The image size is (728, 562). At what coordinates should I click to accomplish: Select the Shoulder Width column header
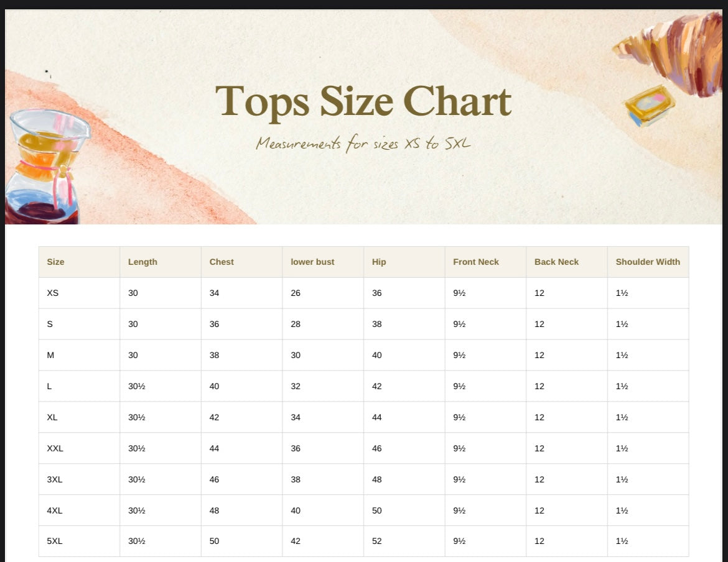click(648, 262)
